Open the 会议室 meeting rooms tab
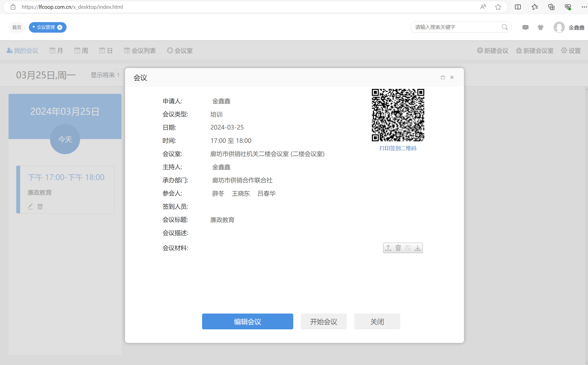The width and height of the screenshot is (588, 365). pyautogui.click(x=180, y=51)
